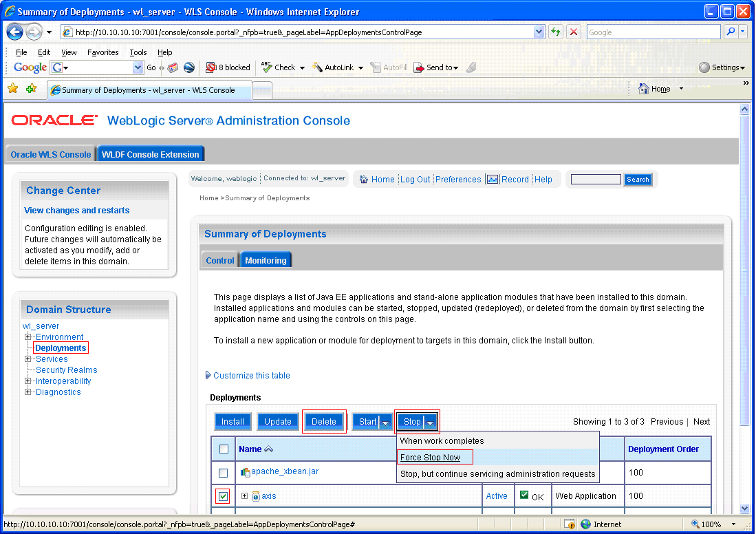The image size is (756, 534).
Task: Click the Add to Favorites star-plus icon
Action: [x=32, y=89]
